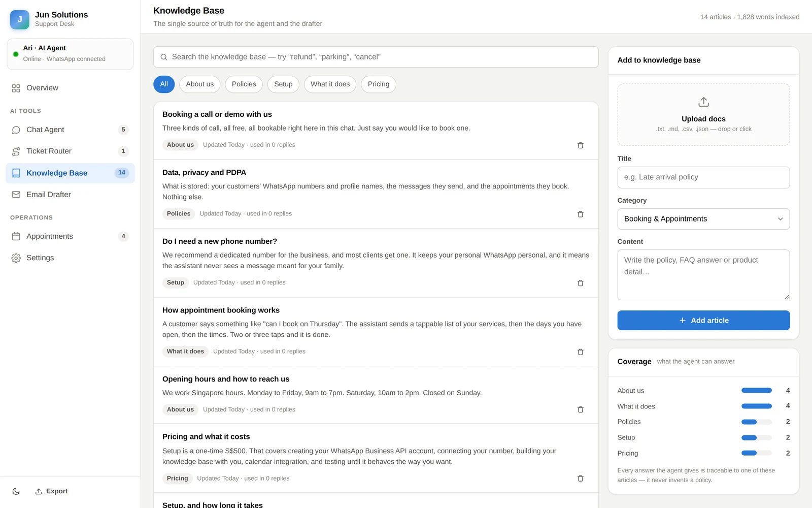Click the Settings gear icon

tap(16, 258)
